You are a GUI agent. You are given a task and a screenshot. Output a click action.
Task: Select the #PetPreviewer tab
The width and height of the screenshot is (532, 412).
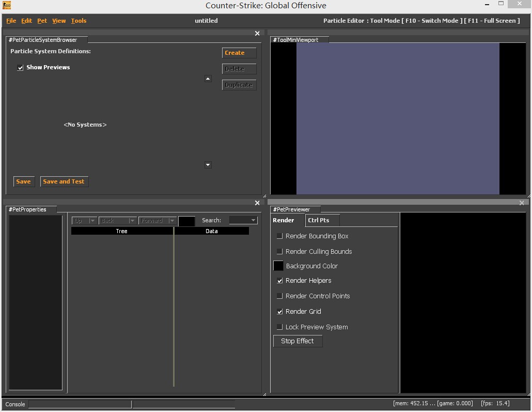[x=295, y=209]
